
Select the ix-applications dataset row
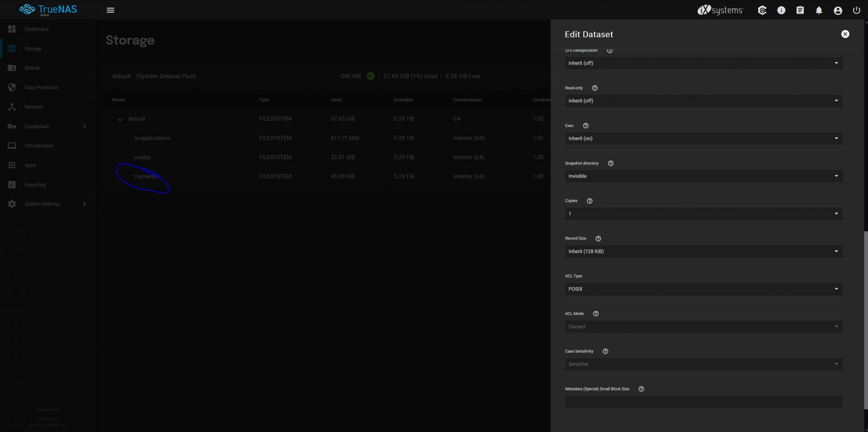pyautogui.click(x=326, y=138)
